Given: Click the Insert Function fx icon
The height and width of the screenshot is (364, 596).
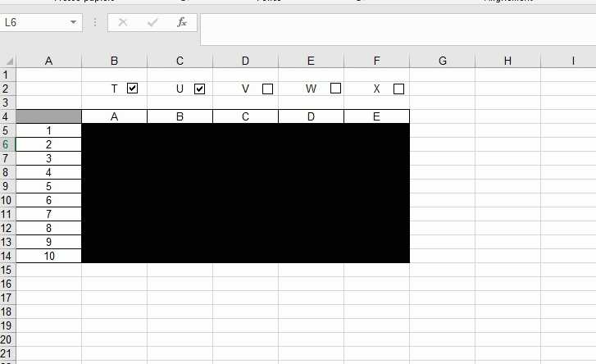Looking at the screenshot, I should [x=182, y=22].
